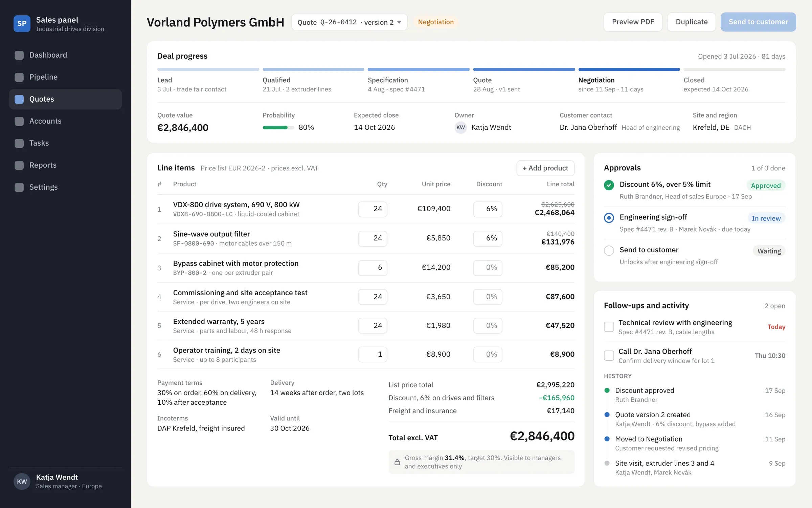812x508 pixels.
Task: Click the lock icon beside the Gross margin note
Action: (397, 462)
